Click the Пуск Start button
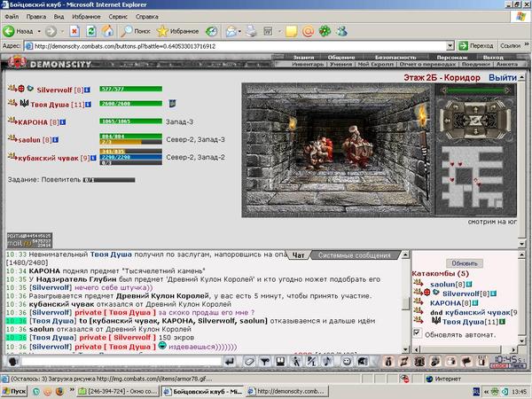Viewport: 532px width, 399px height. pos(14,391)
